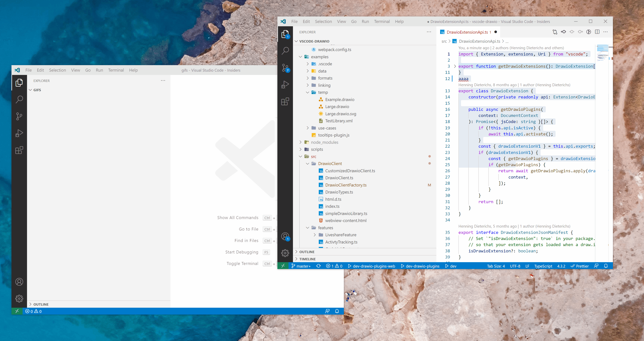Expand the node_modules folder
Viewport: 644px width, 341px height.
coord(301,142)
